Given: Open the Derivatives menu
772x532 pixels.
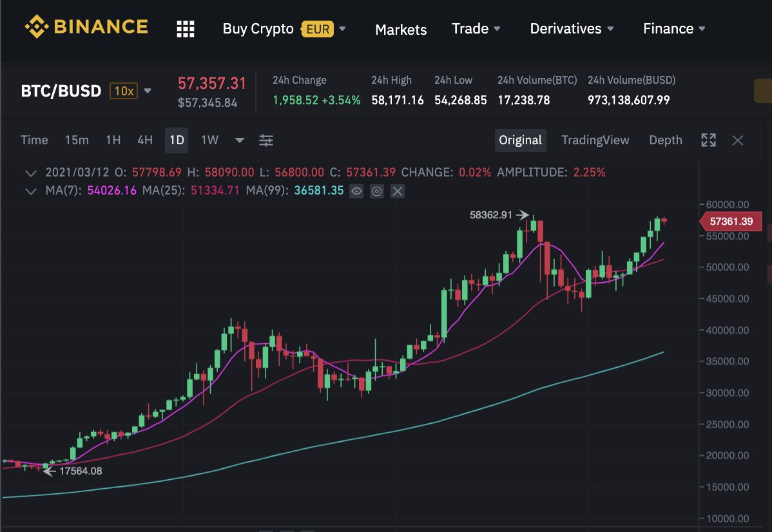Looking at the screenshot, I should tap(566, 28).
